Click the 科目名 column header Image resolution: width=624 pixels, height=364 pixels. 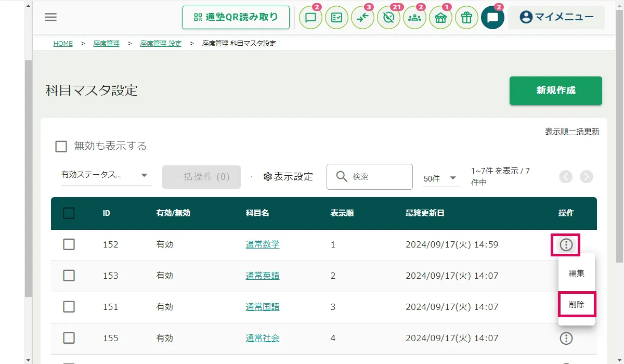coord(257,213)
